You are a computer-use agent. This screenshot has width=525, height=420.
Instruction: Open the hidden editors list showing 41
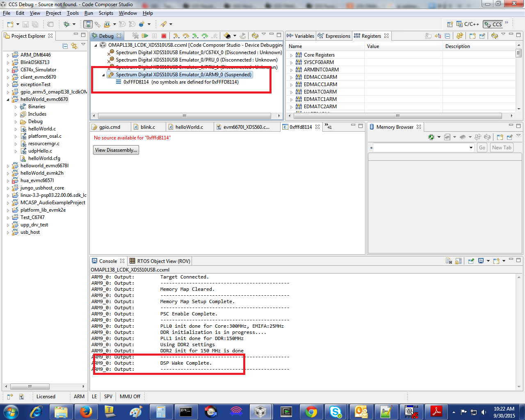click(x=328, y=127)
